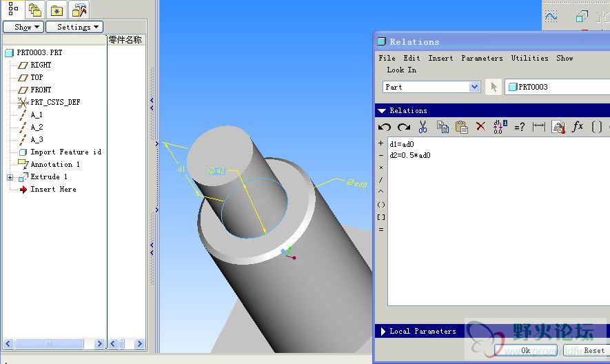Click the red X delete icon
The width and height of the screenshot is (610, 364).
click(481, 126)
